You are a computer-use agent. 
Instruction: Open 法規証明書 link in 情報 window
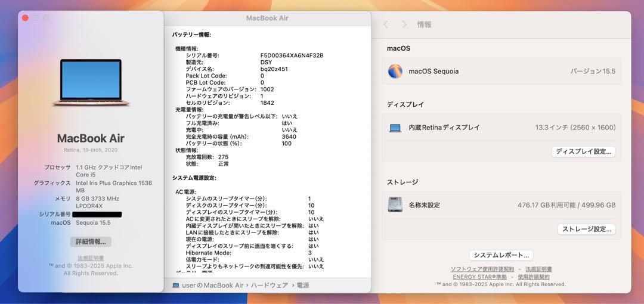coord(538,269)
